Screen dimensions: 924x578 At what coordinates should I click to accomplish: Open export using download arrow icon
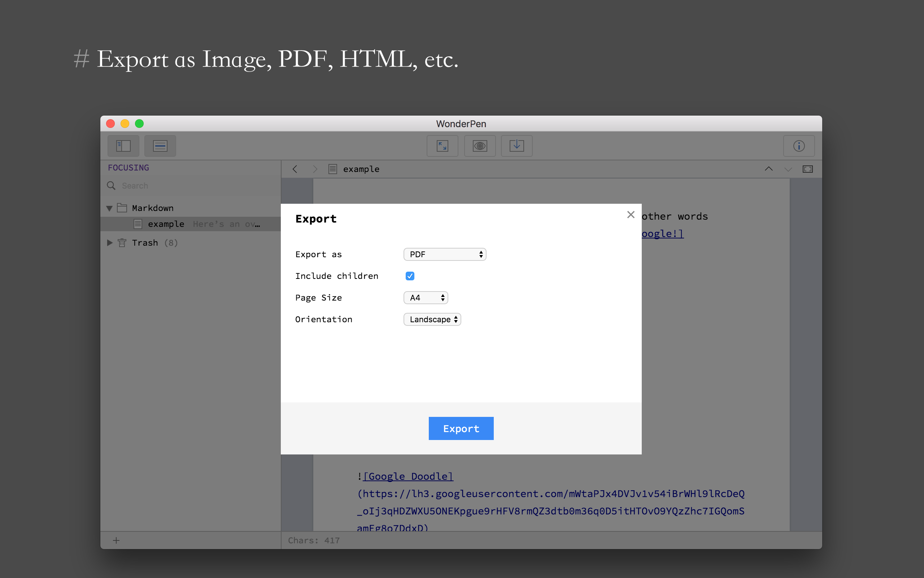(517, 146)
